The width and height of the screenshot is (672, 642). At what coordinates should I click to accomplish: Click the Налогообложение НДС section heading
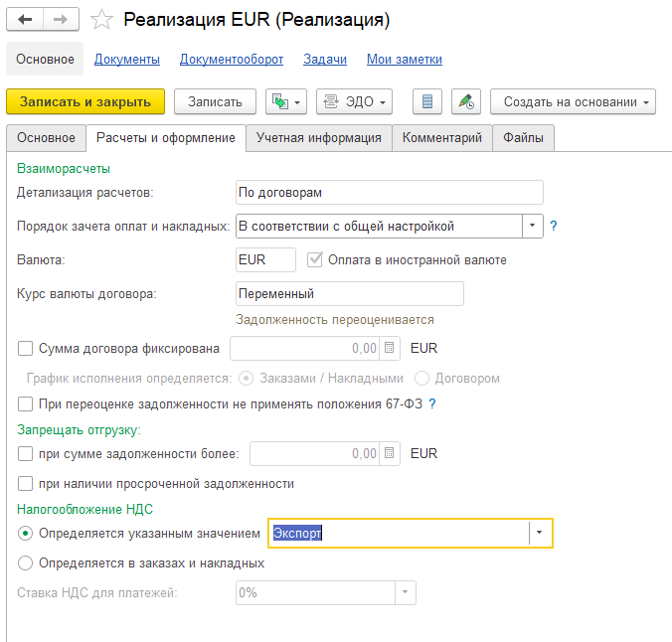click(84, 509)
